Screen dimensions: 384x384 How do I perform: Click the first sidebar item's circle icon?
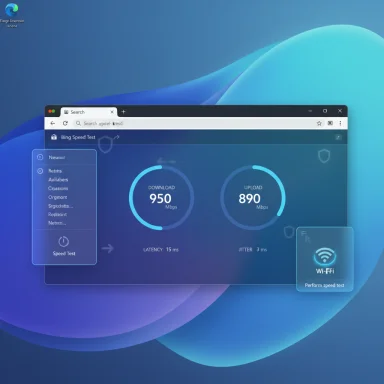click(x=40, y=157)
